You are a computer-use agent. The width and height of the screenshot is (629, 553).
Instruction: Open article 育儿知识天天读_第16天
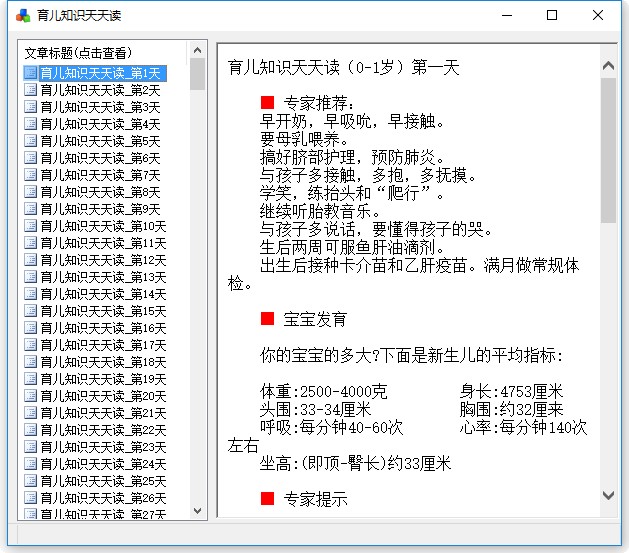103,328
